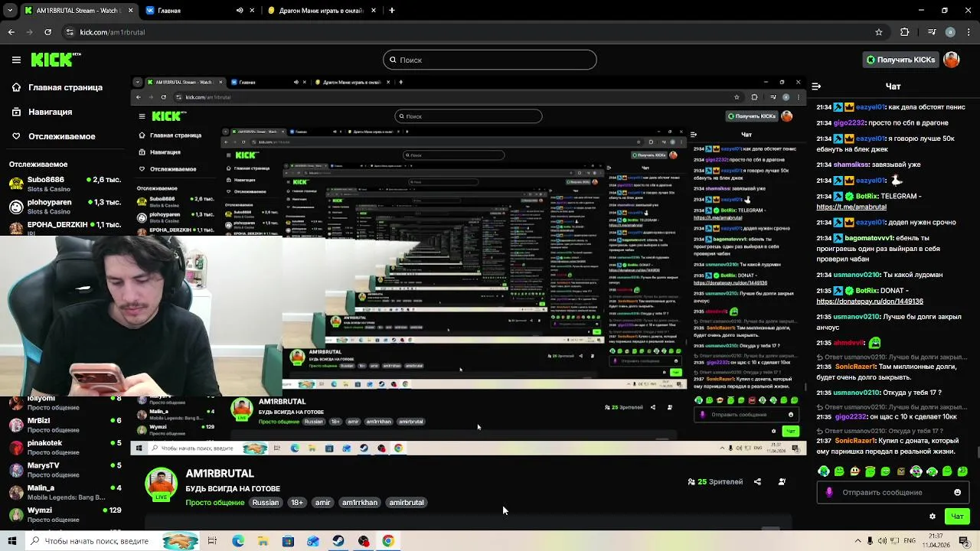Bookmark this page with the star icon
The width and height of the screenshot is (980, 551).
pos(879,32)
